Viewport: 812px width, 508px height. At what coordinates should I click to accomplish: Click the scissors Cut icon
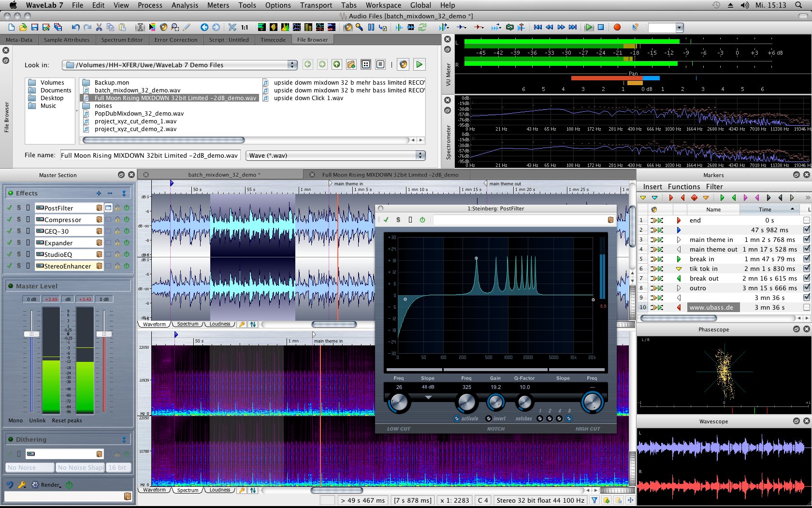click(x=99, y=28)
